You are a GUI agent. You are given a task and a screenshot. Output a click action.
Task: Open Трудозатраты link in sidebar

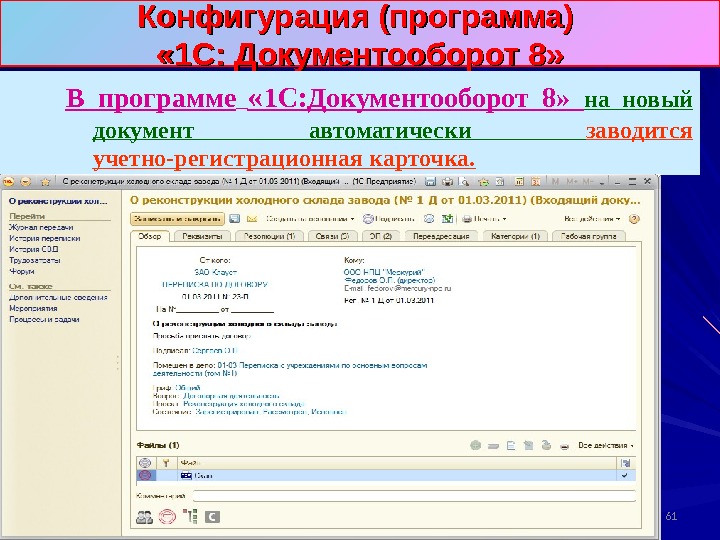tap(35, 260)
